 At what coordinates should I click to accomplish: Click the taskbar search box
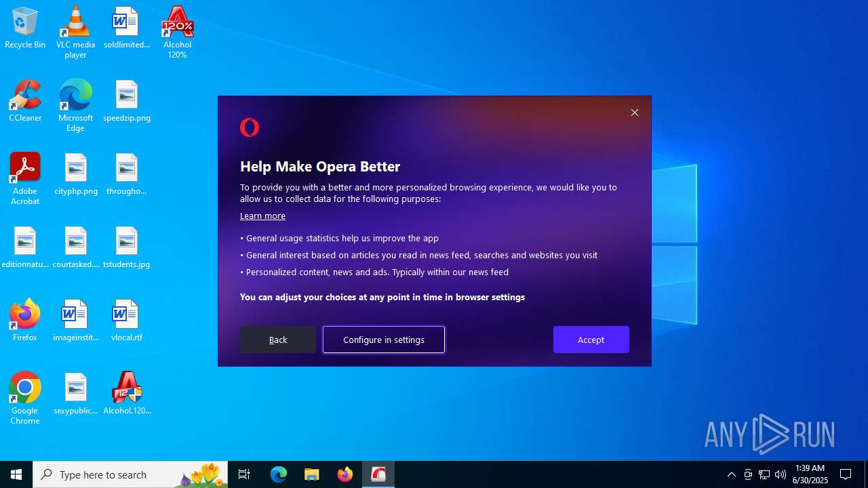pos(130,474)
